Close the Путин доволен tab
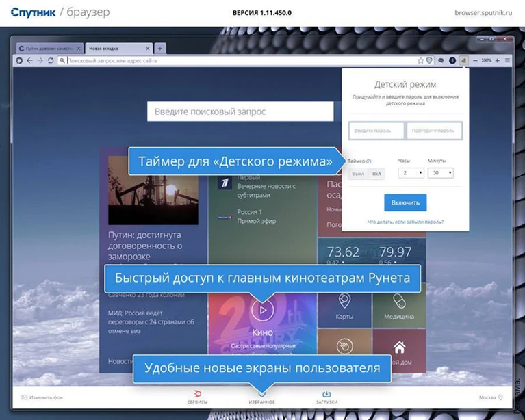Image resolution: width=525 pixels, height=420 pixels. click(78, 49)
